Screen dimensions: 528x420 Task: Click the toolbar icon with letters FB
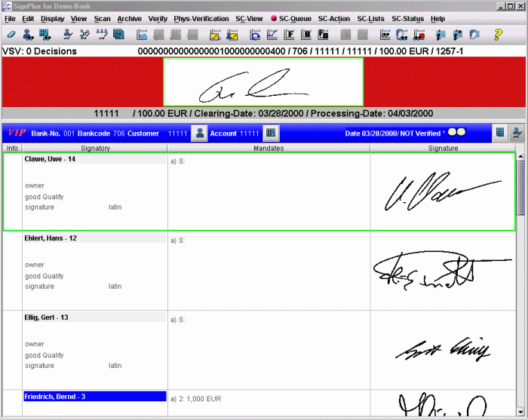click(323, 35)
